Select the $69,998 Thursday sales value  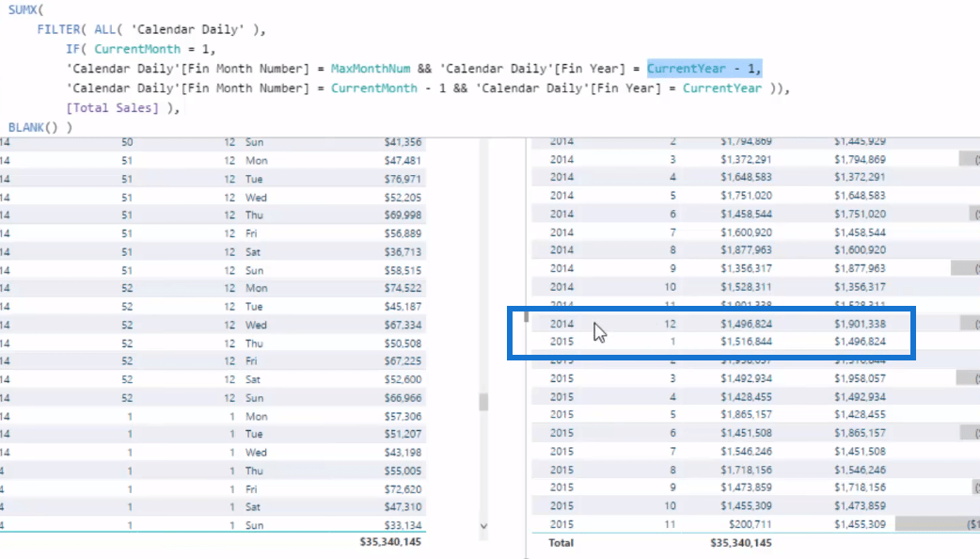403,216
